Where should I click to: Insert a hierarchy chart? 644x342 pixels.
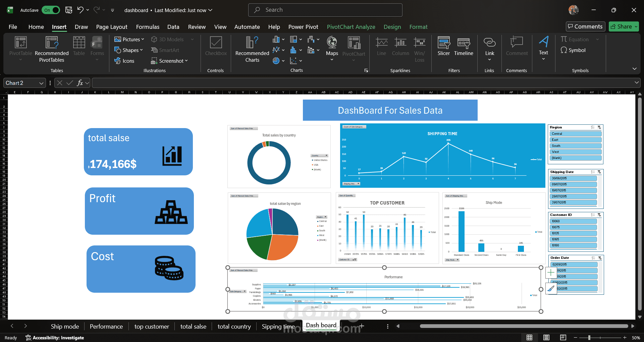(x=296, y=39)
